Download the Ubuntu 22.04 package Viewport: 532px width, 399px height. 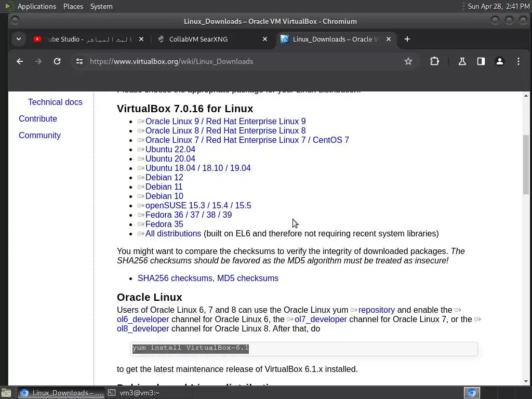point(170,149)
